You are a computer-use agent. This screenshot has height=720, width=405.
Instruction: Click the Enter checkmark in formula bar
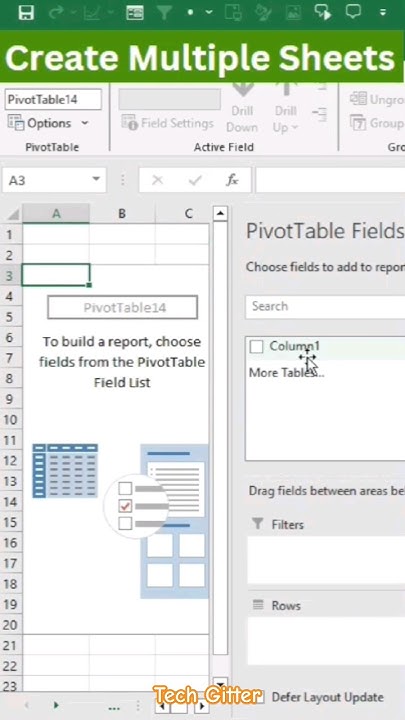pos(195,180)
